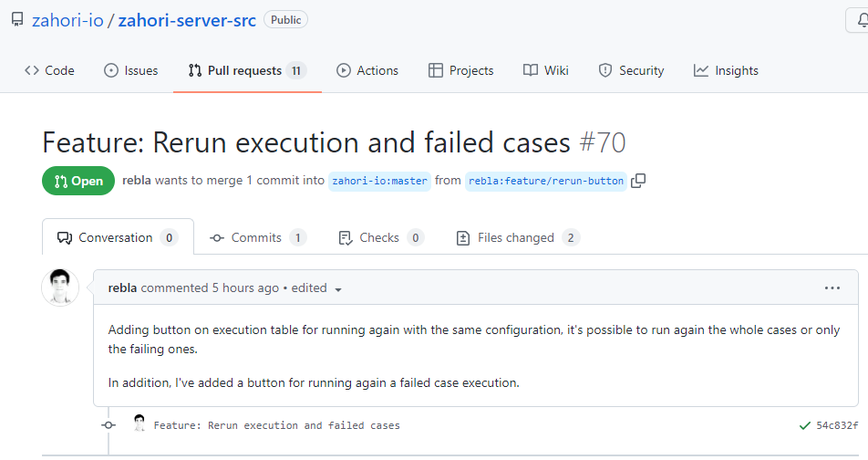Copy the head branch name with copy icon
The width and height of the screenshot is (868, 460).
pos(638,181)
